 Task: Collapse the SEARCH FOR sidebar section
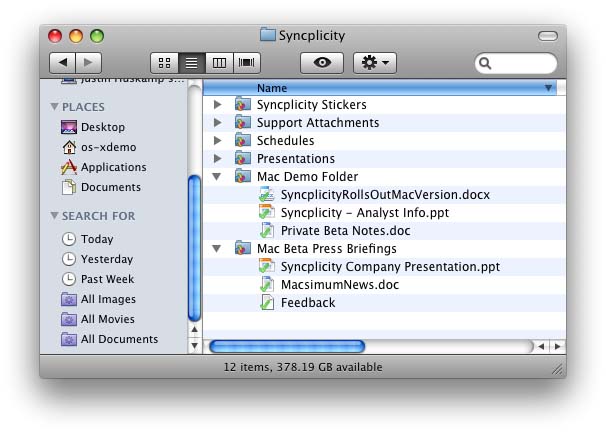[x=54, y=215]
